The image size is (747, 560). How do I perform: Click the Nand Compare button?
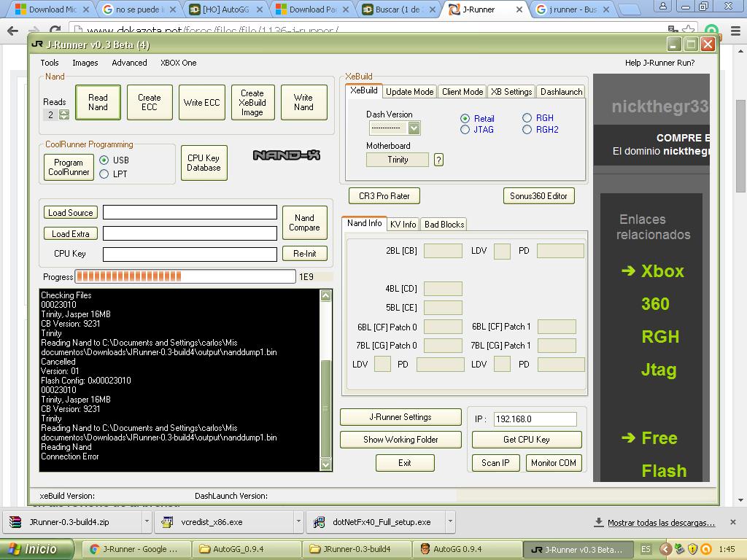pos(304,223)
